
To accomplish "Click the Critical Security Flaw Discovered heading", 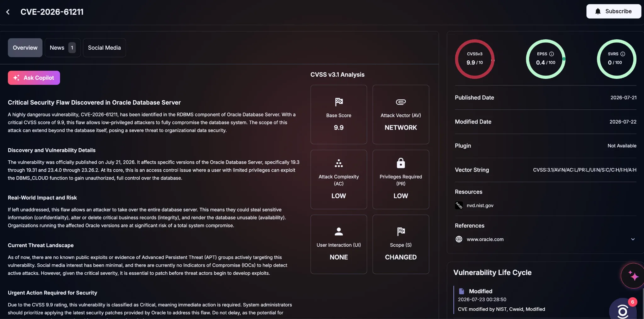I will tap(94, 102).
